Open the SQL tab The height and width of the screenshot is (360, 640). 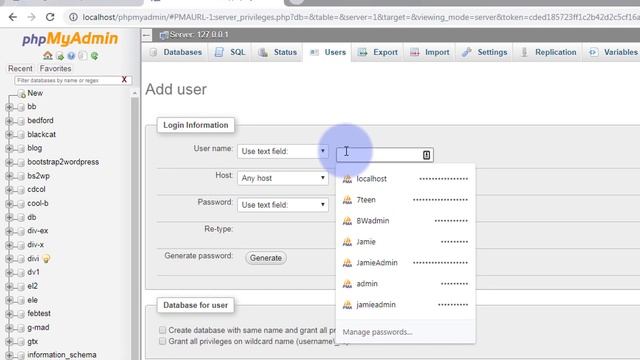click(x=230, y=52)
